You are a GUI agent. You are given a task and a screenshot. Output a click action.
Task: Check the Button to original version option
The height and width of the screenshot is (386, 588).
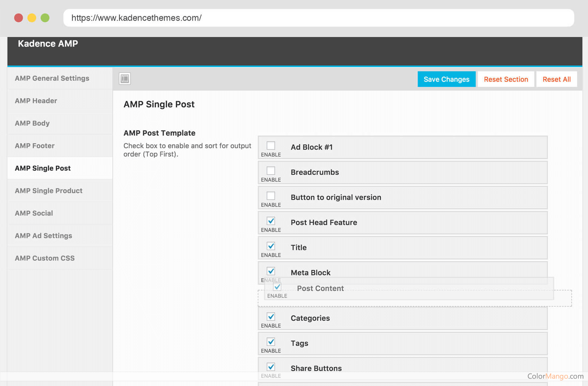(x=271, y=195)
